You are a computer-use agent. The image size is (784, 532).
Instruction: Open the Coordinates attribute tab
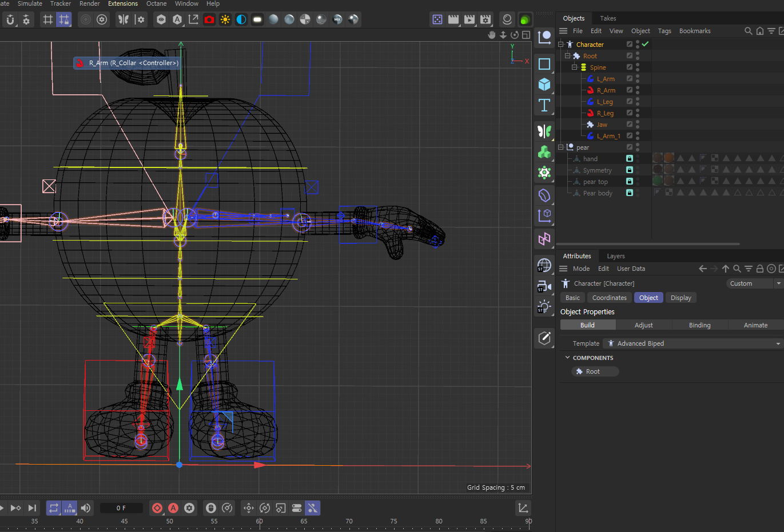click(x=610, y=298)
